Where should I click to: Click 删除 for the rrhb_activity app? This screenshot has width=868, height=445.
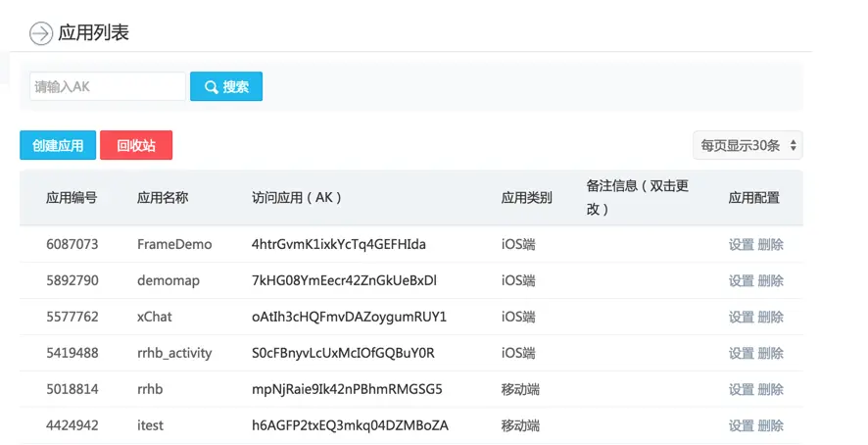click(771, 353)
